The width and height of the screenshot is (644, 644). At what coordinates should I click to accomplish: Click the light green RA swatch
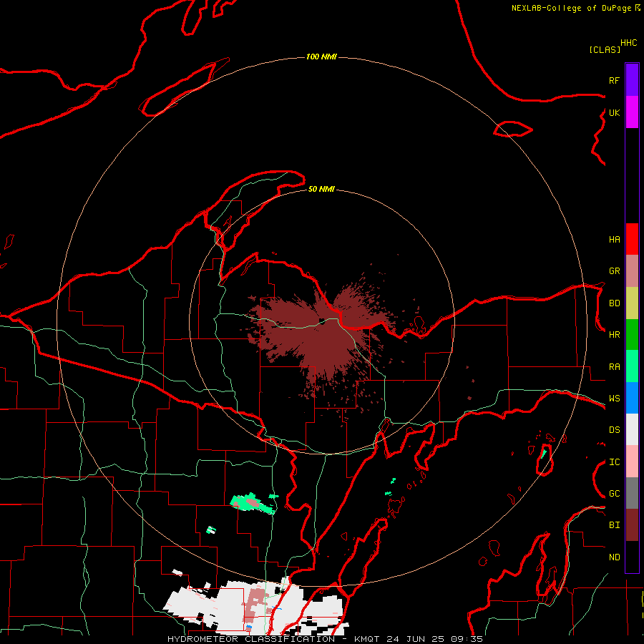coord(632,366)
